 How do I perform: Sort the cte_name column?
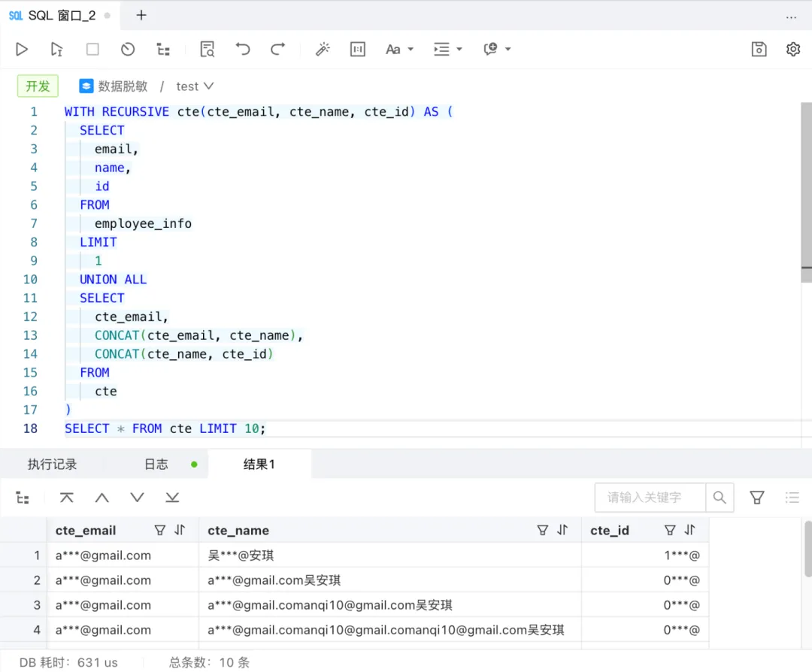562,530
